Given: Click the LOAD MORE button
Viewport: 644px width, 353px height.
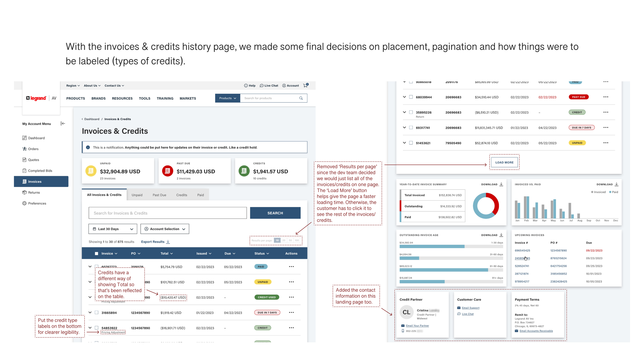Looking at the screenshot, I should click(x=504, y=162).
